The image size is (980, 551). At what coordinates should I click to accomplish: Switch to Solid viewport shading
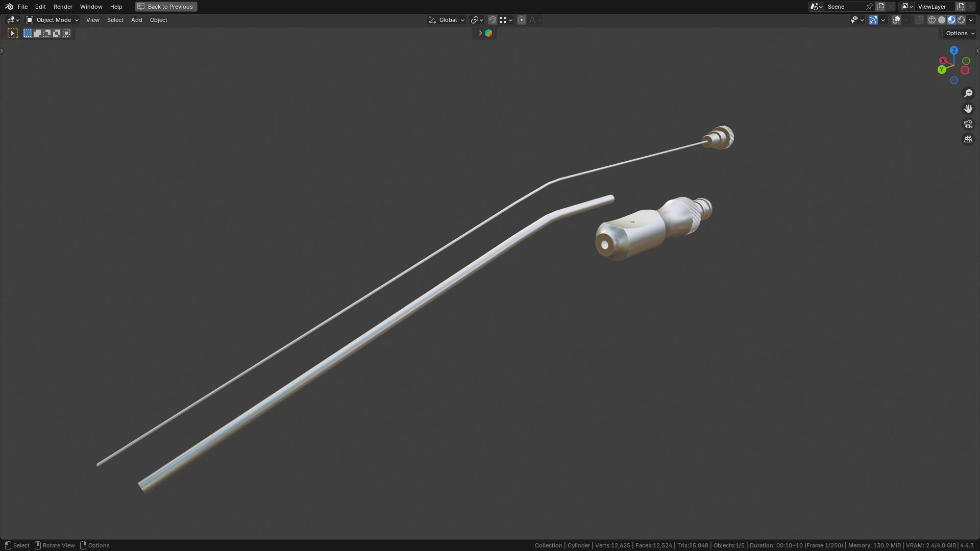coord(942,20)
